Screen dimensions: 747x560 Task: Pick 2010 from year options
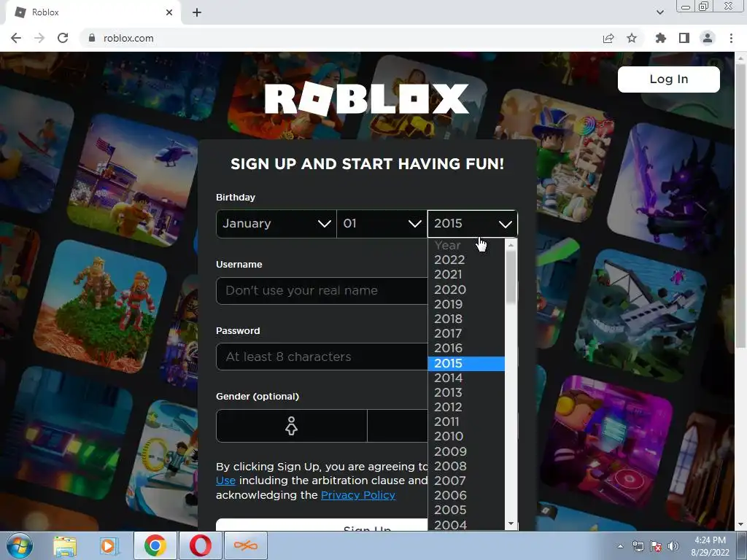tap(466, 437)
